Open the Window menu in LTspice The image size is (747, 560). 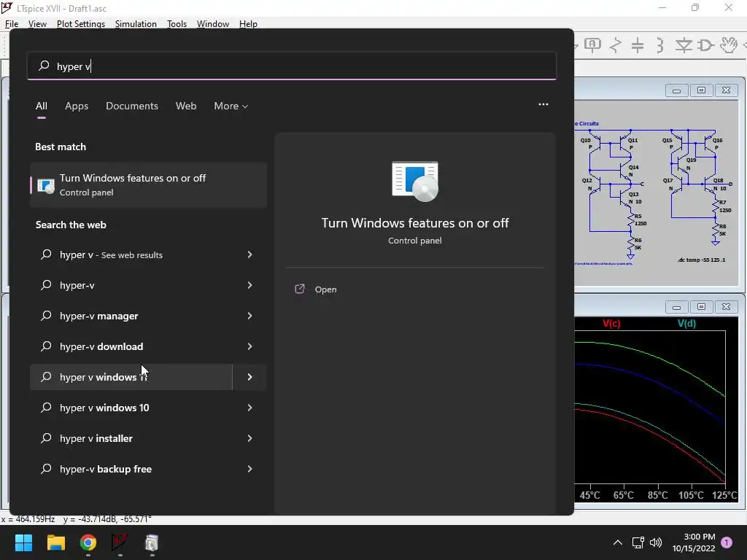click(x=212, y=24)
